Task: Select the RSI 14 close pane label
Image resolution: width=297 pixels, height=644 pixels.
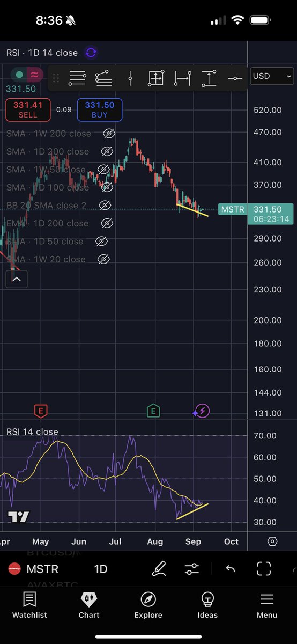Action: tap(32, 431)
